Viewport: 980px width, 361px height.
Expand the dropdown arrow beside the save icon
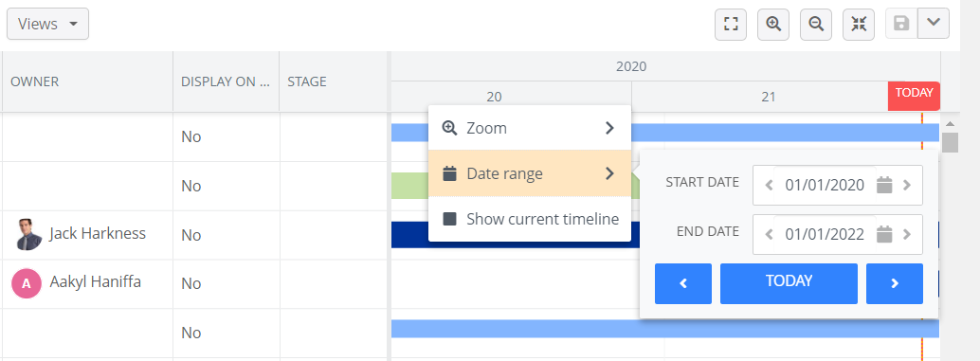(934, 24)
